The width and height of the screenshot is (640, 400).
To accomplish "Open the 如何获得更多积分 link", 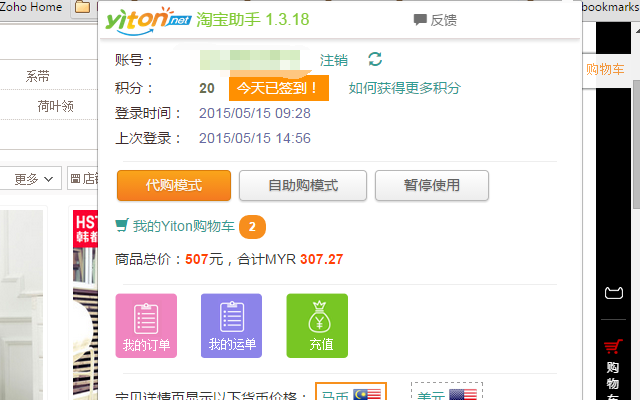I will pos(404,88).
